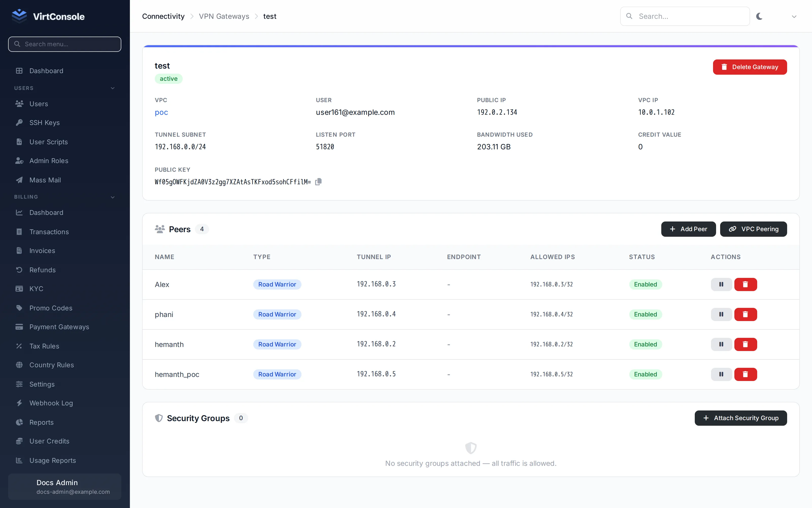Click the public IP 192.0.2.134
This screenshot has width=812, height=508.
click(x=497, y=112)
